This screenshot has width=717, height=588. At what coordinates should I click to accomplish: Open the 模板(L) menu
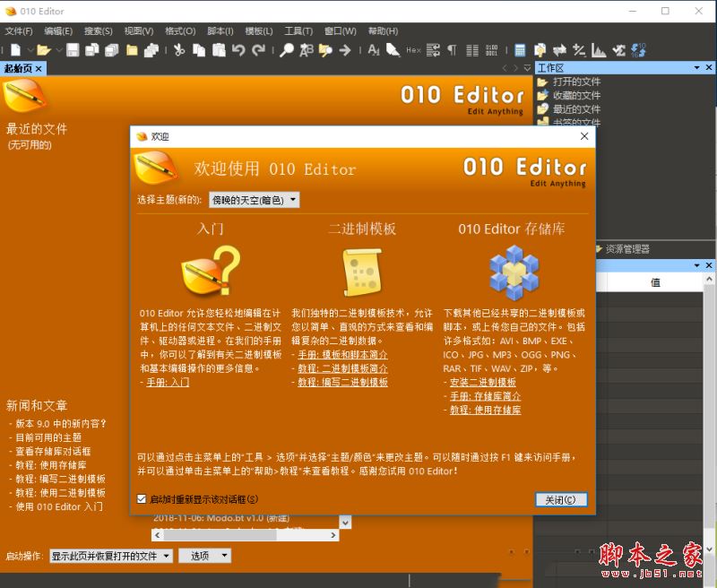259,31
